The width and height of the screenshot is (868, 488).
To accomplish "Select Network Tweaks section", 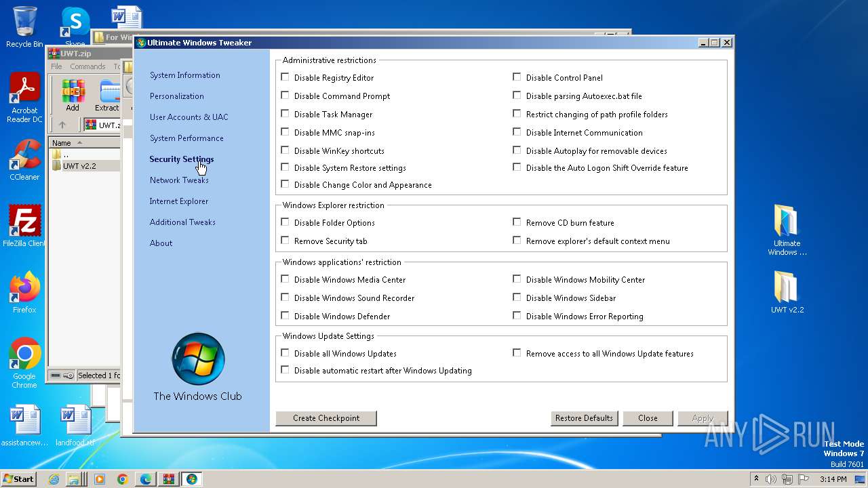I will [179, 180].
